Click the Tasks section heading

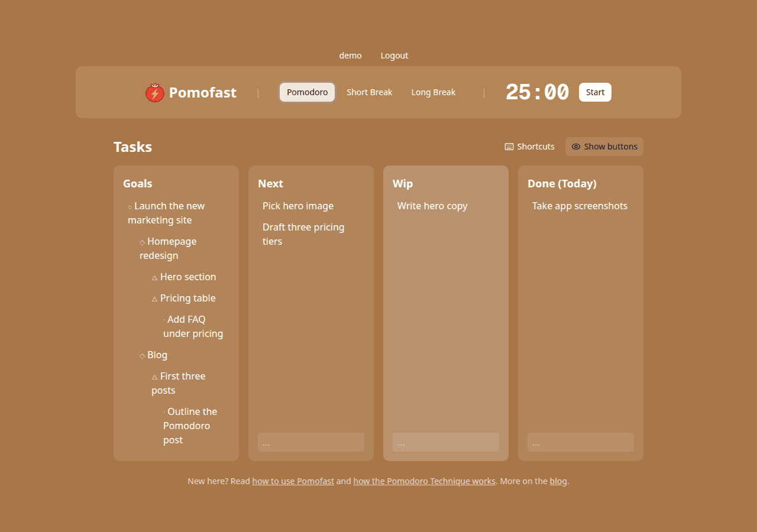point(133,147)
